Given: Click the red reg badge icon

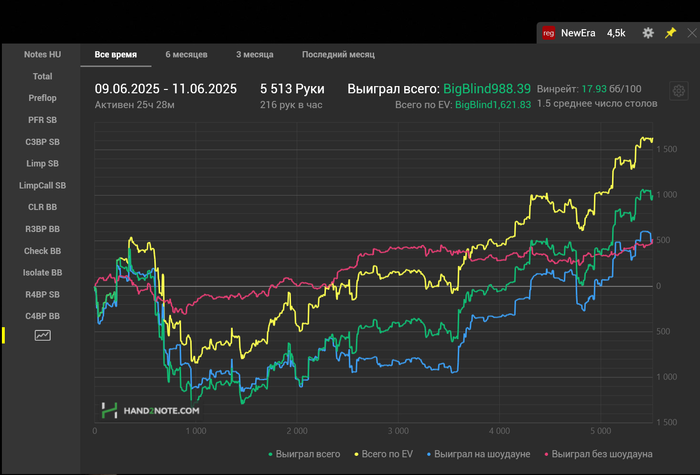Looking at the screenshot, I should (548, 33).
